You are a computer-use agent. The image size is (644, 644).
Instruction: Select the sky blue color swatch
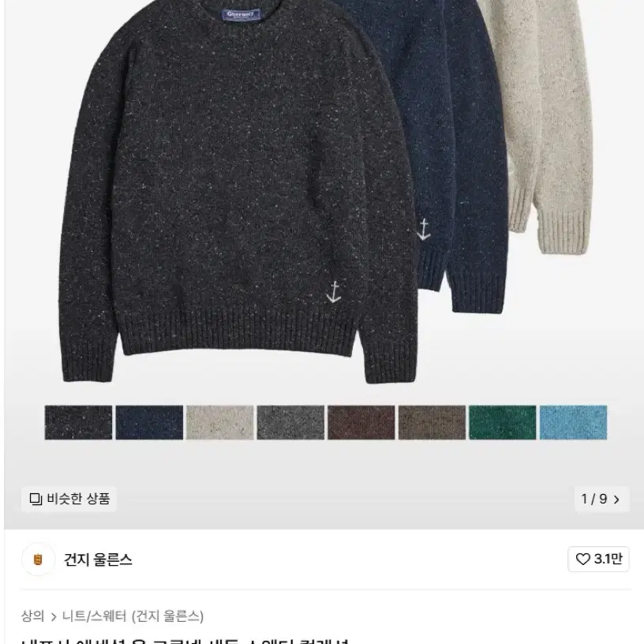pos(573,422)
